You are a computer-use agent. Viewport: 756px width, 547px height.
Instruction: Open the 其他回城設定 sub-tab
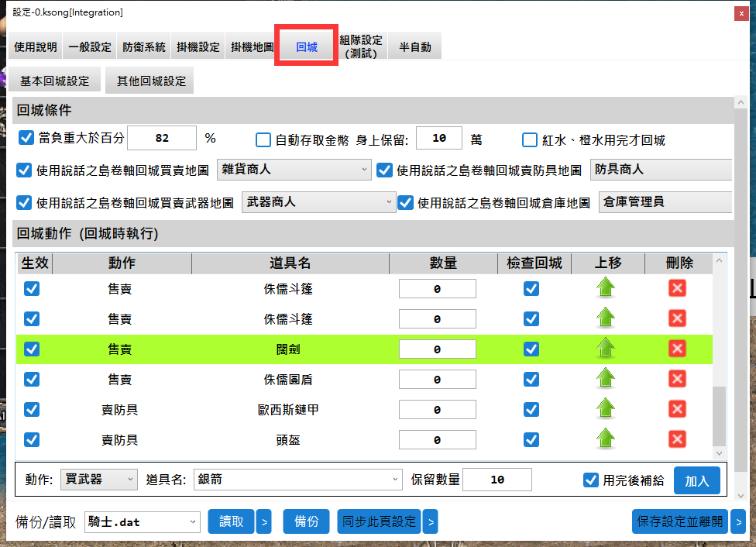[151, 81]
